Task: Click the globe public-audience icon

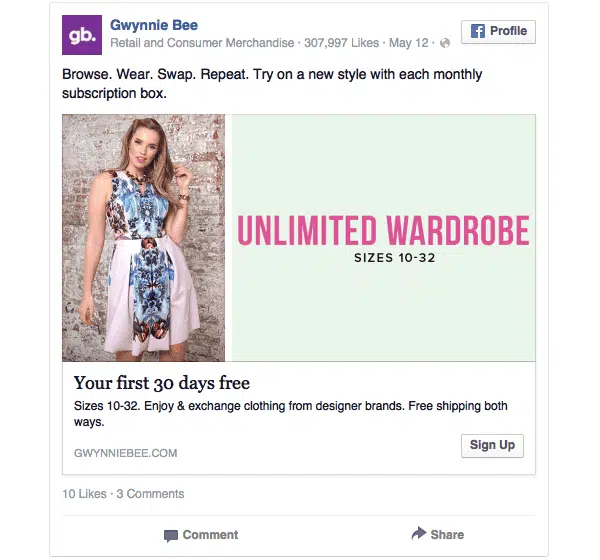Action: click(x=445, y=43)
